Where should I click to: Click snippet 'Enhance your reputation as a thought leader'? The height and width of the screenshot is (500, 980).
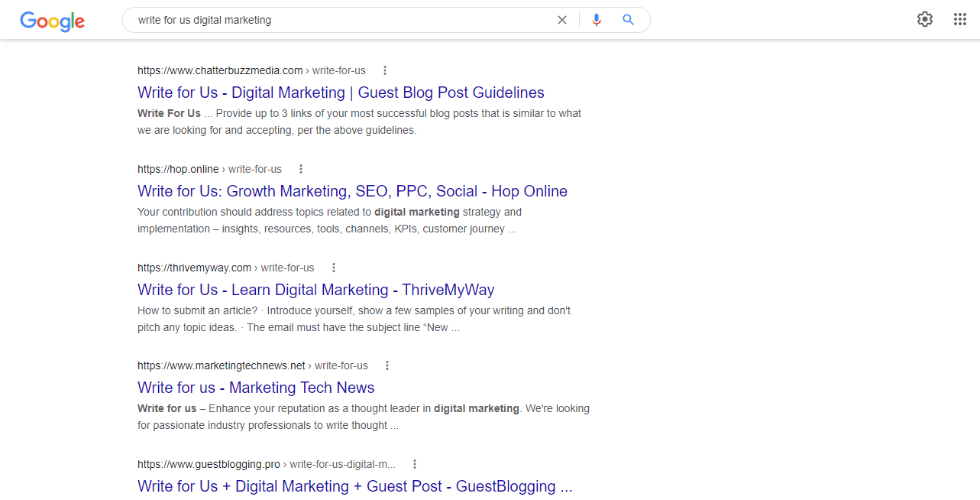pyautogui.click(x=364, y=417)
